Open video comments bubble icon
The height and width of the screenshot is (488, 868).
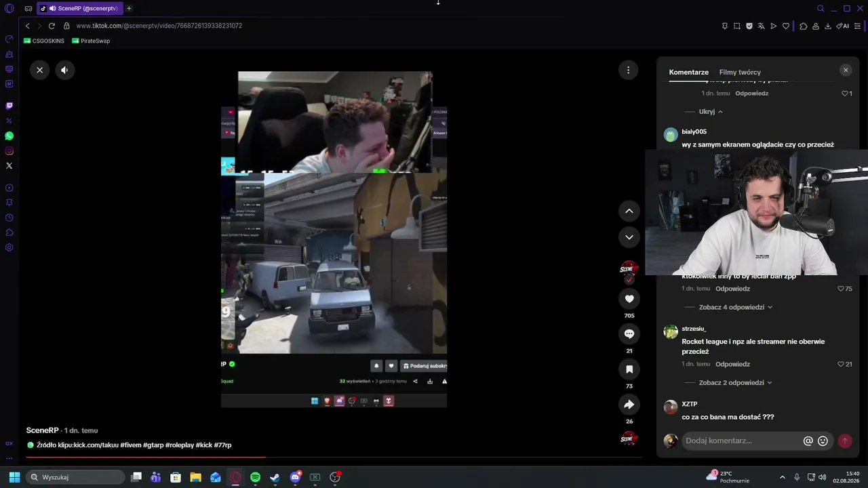point(629,334)
